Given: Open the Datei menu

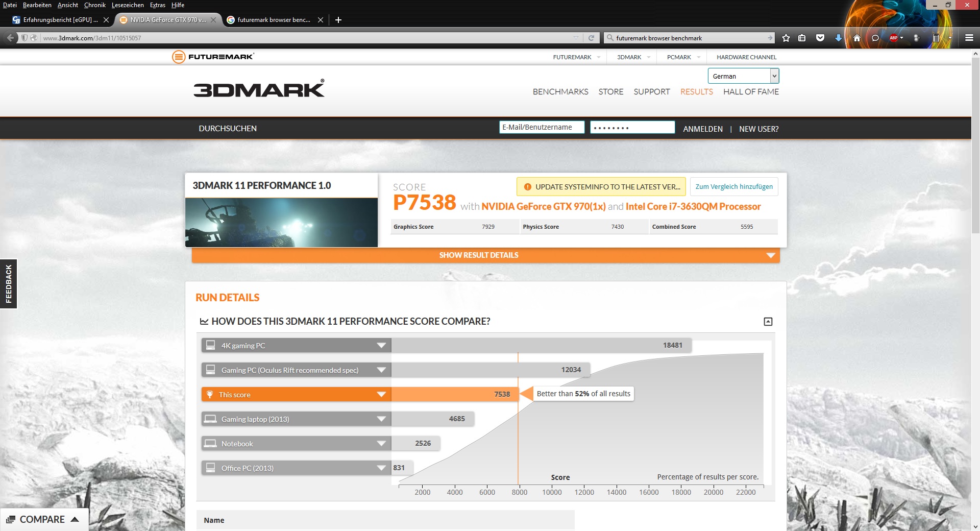Looking at the screenshot, I should (x=10, y=5).
